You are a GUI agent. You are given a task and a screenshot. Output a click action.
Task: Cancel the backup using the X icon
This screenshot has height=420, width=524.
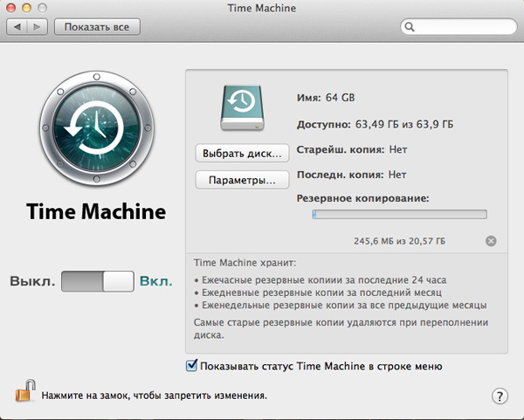coord(490,241)
